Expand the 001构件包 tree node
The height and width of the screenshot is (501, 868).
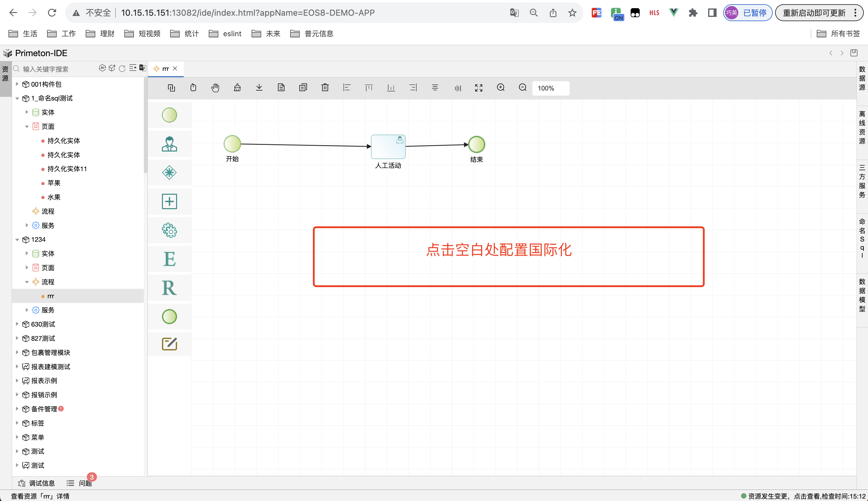pyautogui.click(x=17, y=84)
